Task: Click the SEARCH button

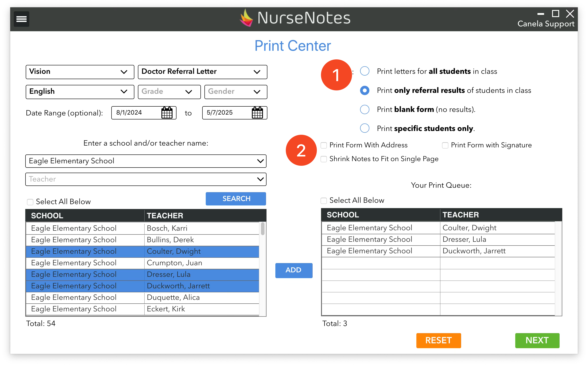Action: (236, 199)
